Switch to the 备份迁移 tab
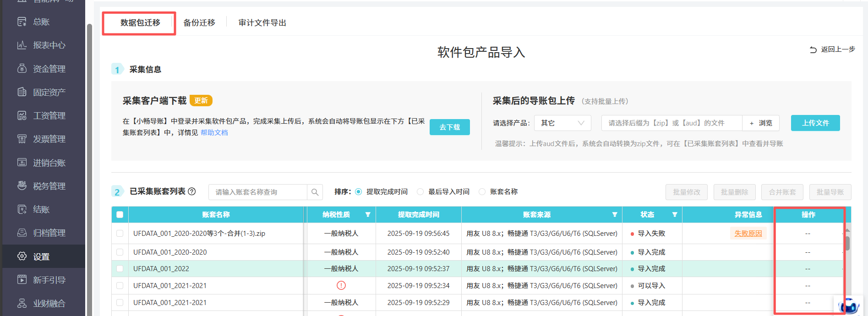Viewport: 868px width, 316px height. click(199, 23)
